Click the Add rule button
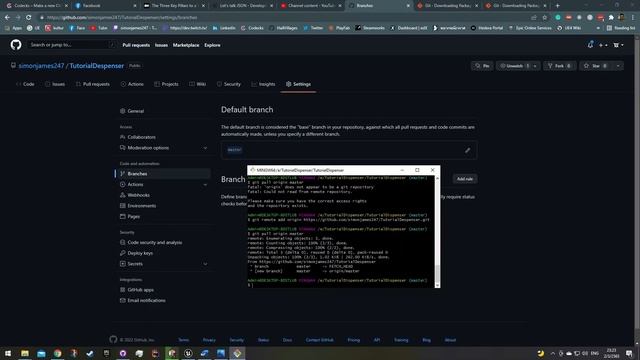 click(x=464, y=179)
